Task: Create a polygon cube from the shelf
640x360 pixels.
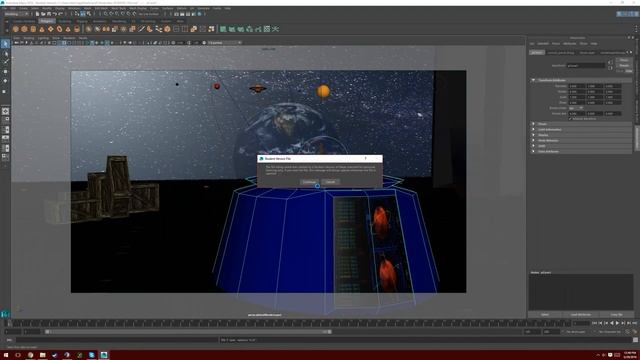Action: pos(24,29)
